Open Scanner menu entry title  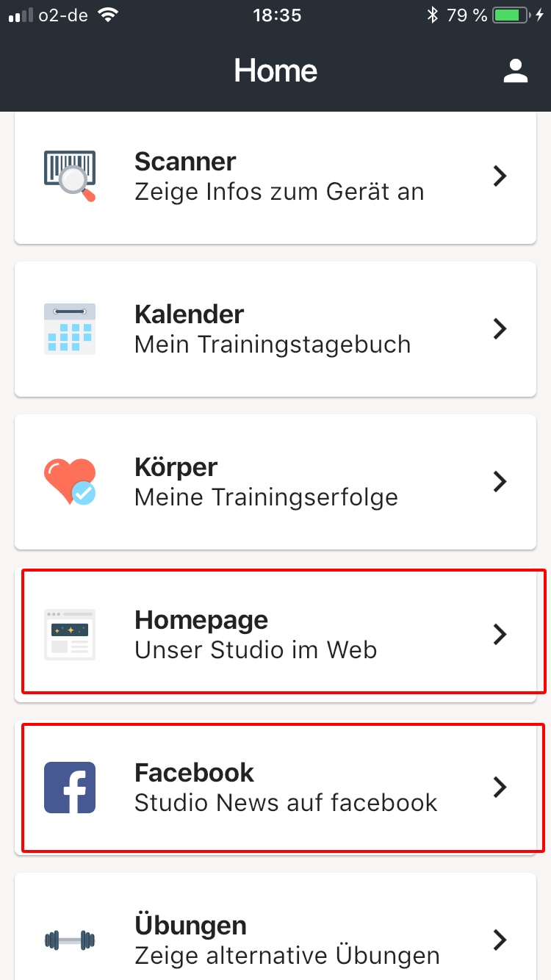[185, 161]
